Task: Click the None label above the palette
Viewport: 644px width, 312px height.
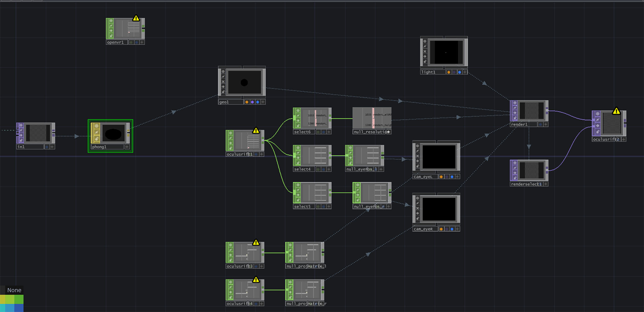Action: 14,290
